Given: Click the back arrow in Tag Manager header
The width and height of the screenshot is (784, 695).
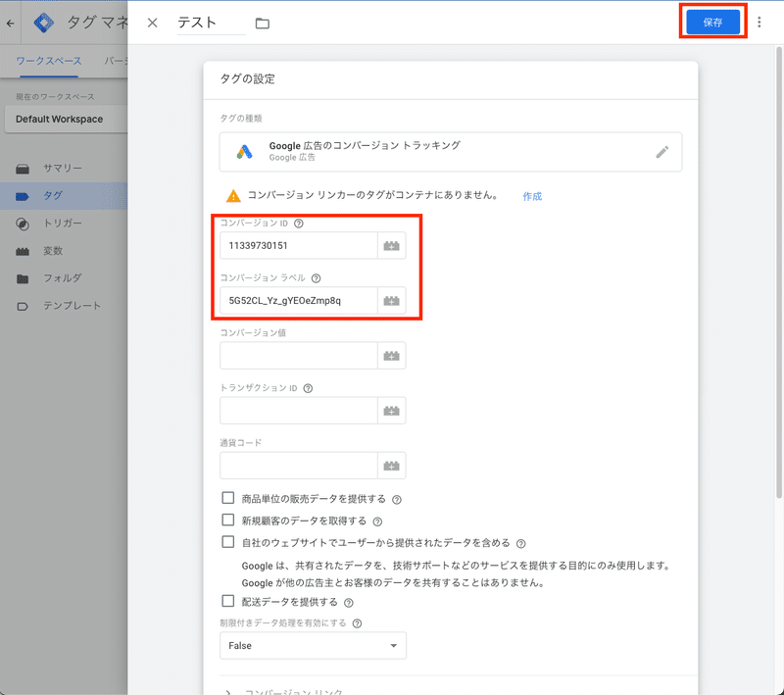Looking at the screenshot, I should [x=11, y=23].
